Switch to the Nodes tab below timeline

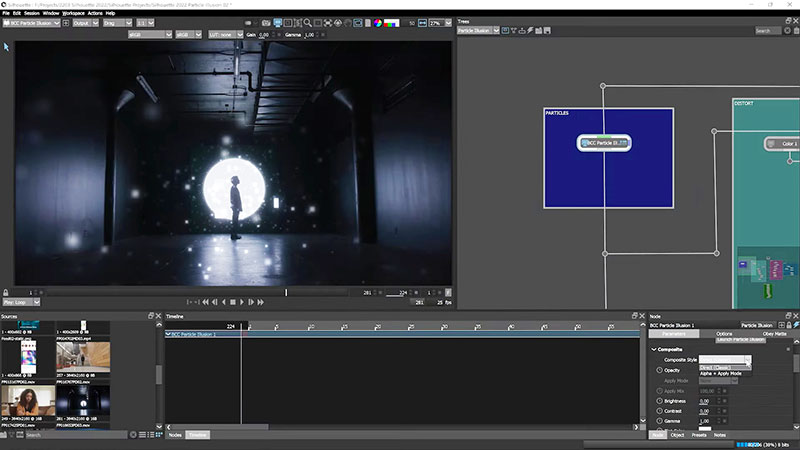[174, 435]
